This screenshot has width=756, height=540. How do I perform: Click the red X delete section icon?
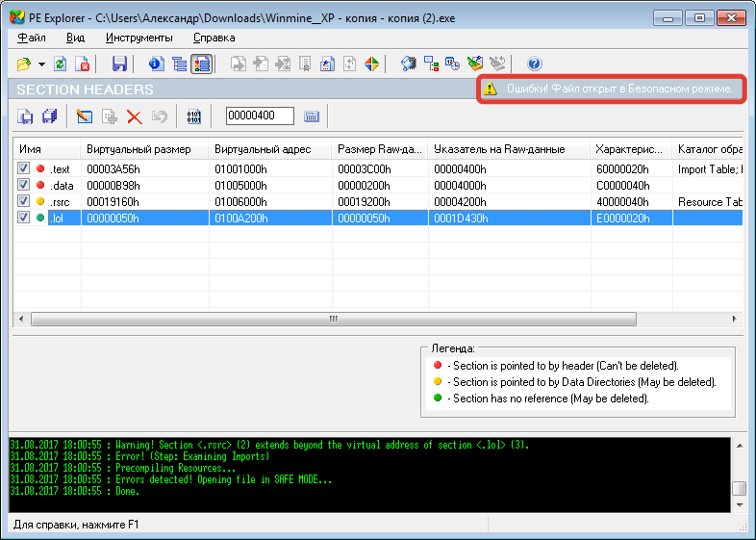[x=135, y=116]
